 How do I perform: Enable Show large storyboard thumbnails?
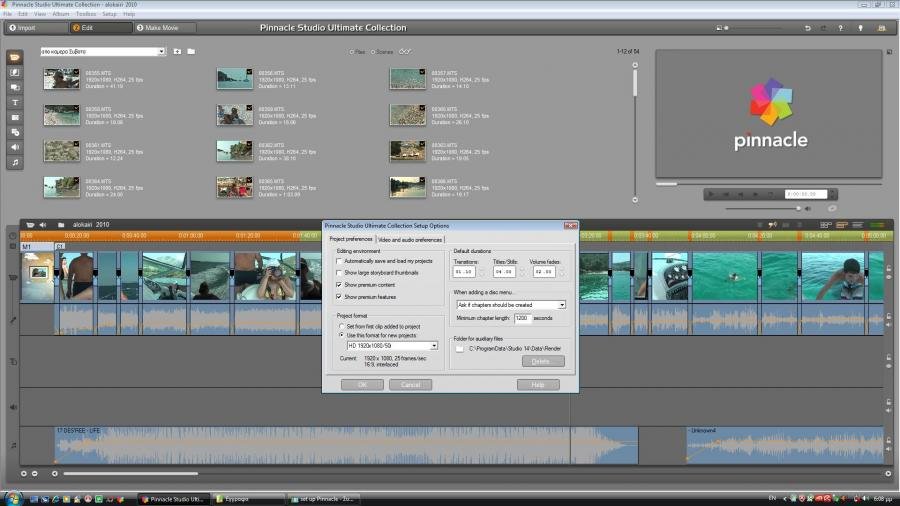[339, 273]
